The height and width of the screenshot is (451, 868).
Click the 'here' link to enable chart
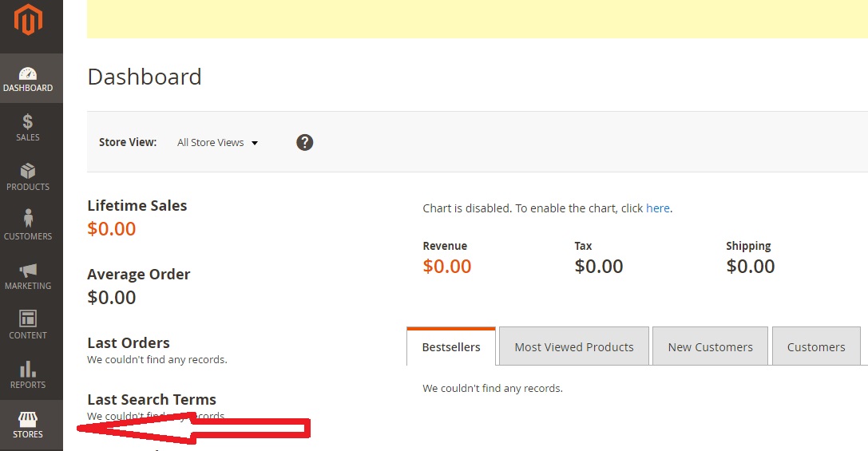[x=658, y=208]
